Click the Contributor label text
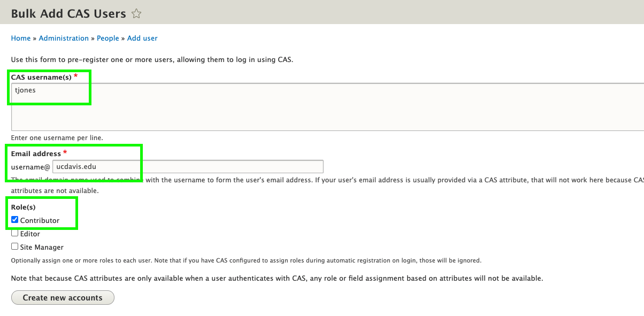This screenshot has width=644, height=316. point(40,220)
